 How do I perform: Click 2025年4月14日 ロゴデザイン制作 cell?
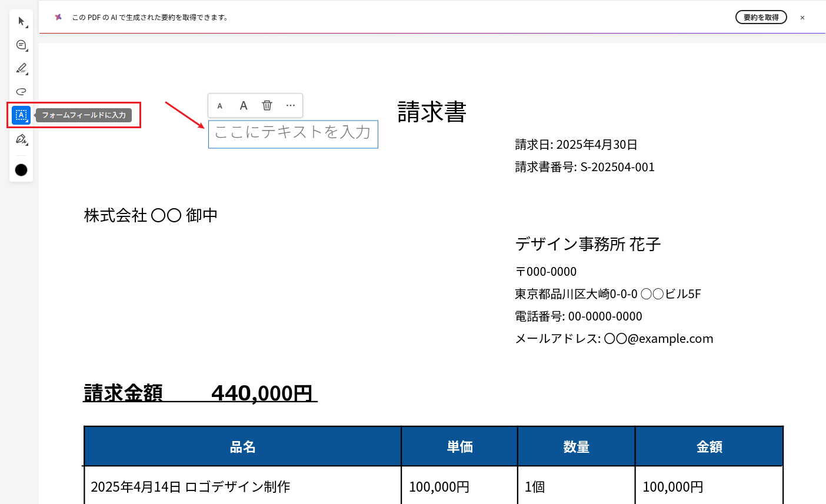point(191,487)
